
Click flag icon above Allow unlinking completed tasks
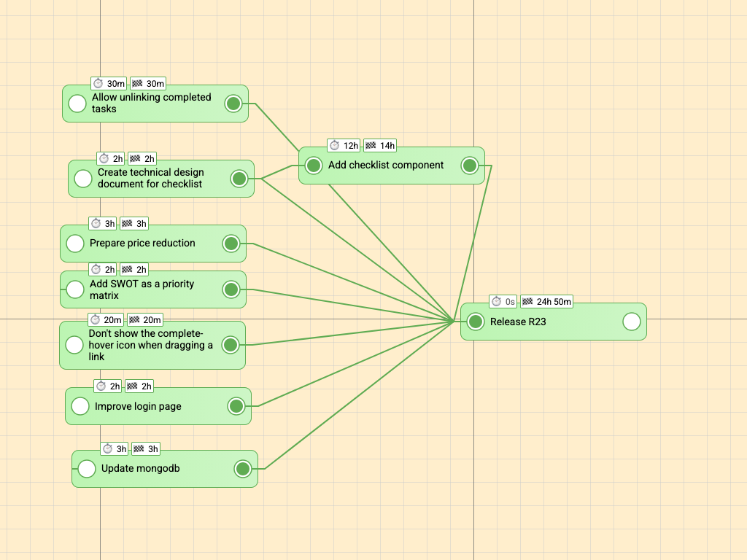[x=137, y=84]
